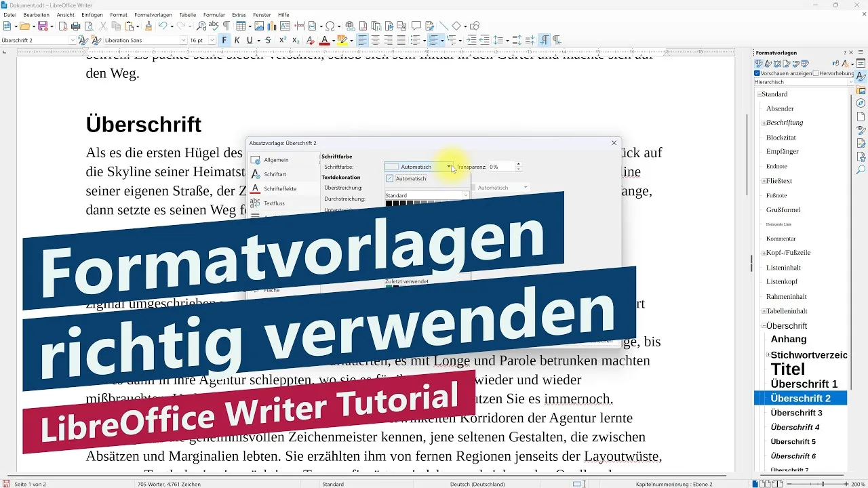Click the Open folder icon
Image resolution: width=868 pixels, height=488 pixels.
point(24,26)
